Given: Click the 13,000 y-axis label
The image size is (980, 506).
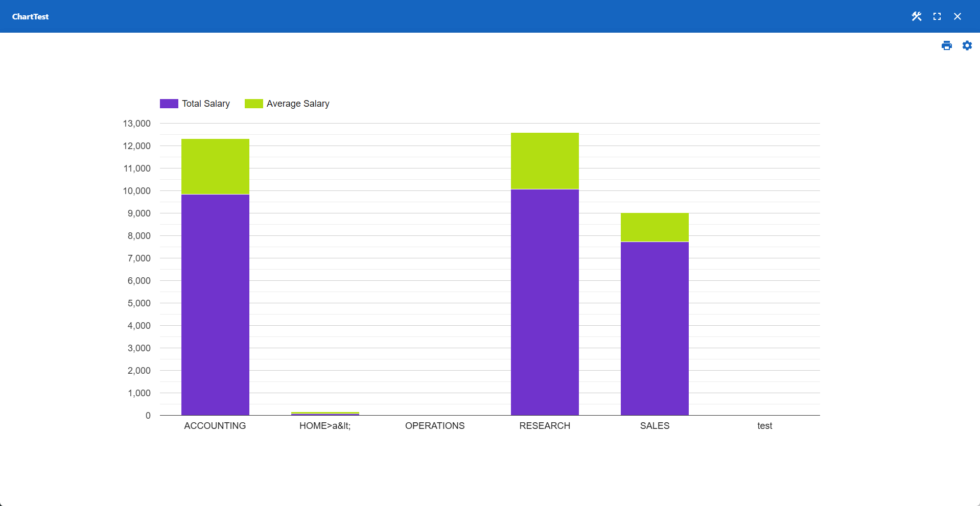Looking at the screenshot, I should pos(137,123).
